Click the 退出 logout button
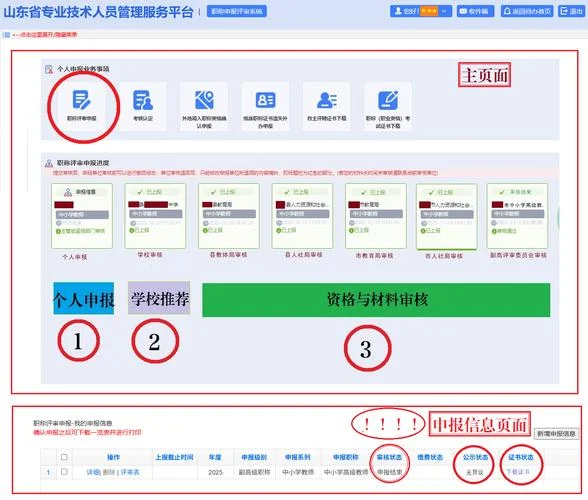This screenshot has height=500, width=588. click(571, 11)
